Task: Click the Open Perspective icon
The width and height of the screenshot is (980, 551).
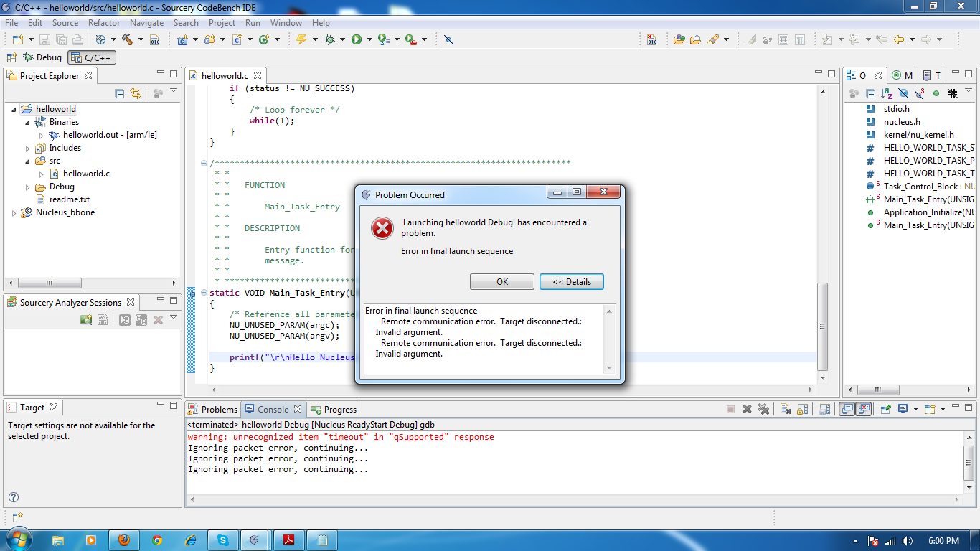Action: coord(11,57)
